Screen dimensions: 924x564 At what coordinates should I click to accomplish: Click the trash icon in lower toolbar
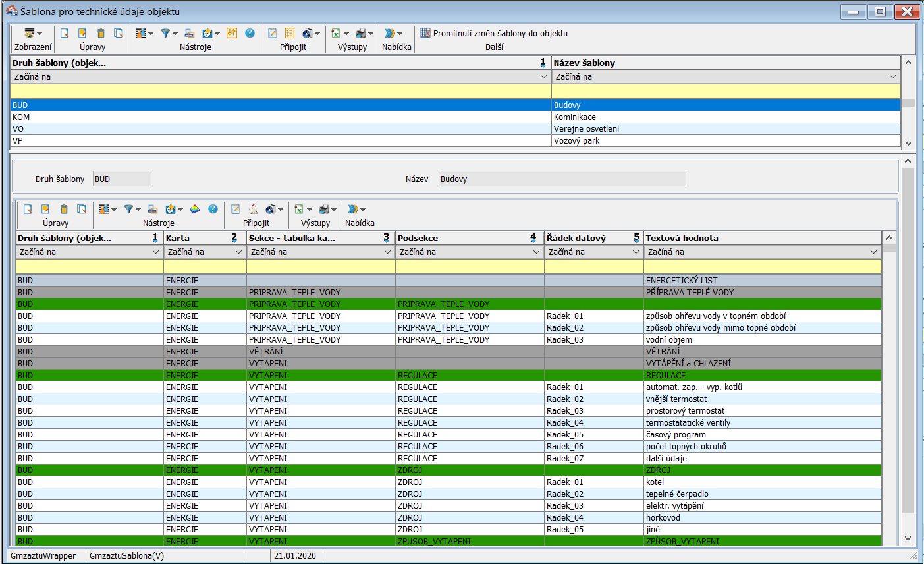click(x=64, y=210)
